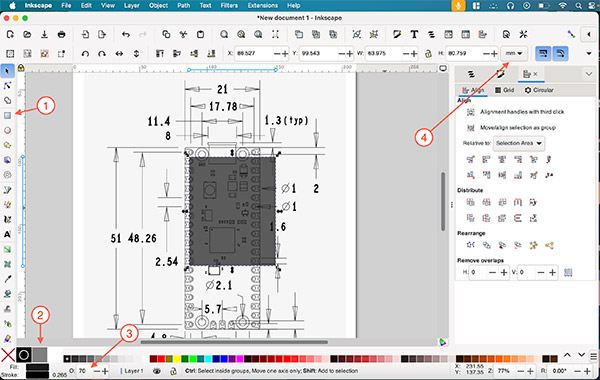Toggle Layer 1 lock icon
This screenshot has height=380, width=600.
pyautogui.click(x=173, y=371)
